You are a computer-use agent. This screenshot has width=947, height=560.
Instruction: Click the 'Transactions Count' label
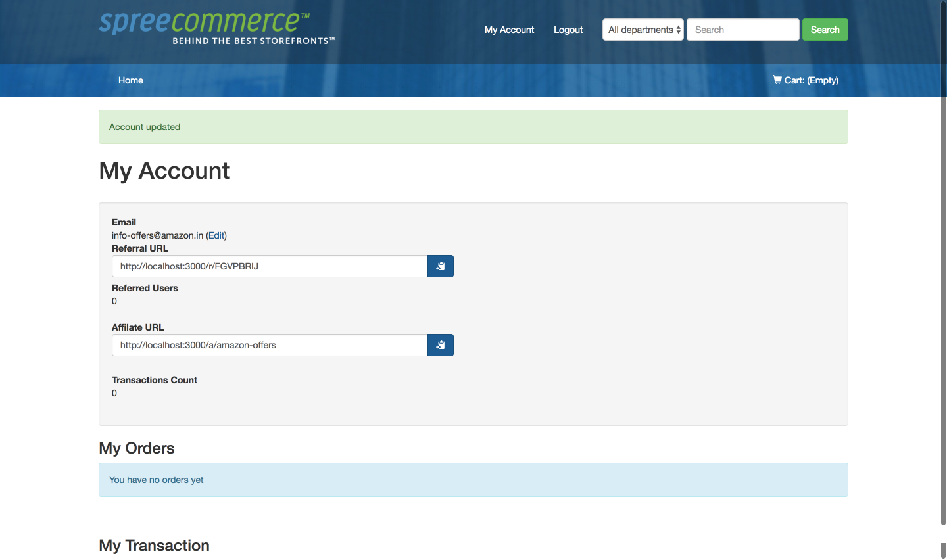(x=155, y=380)
